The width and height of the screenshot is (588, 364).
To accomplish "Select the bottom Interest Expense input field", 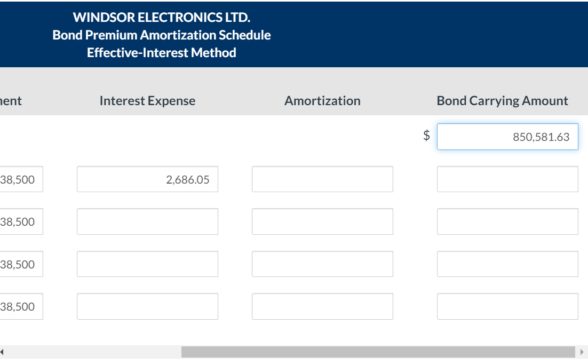I will pos(148,306).
